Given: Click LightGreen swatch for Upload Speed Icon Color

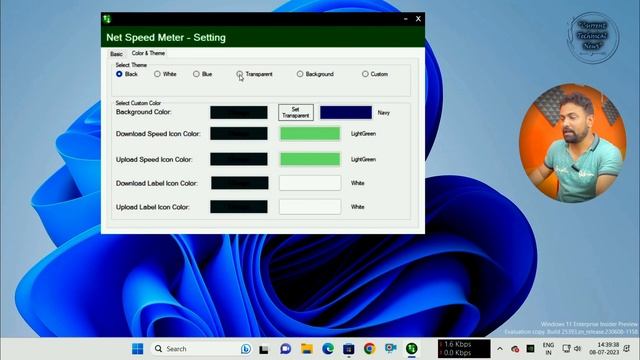Looking at the screenshot, I should coord(310,159).
